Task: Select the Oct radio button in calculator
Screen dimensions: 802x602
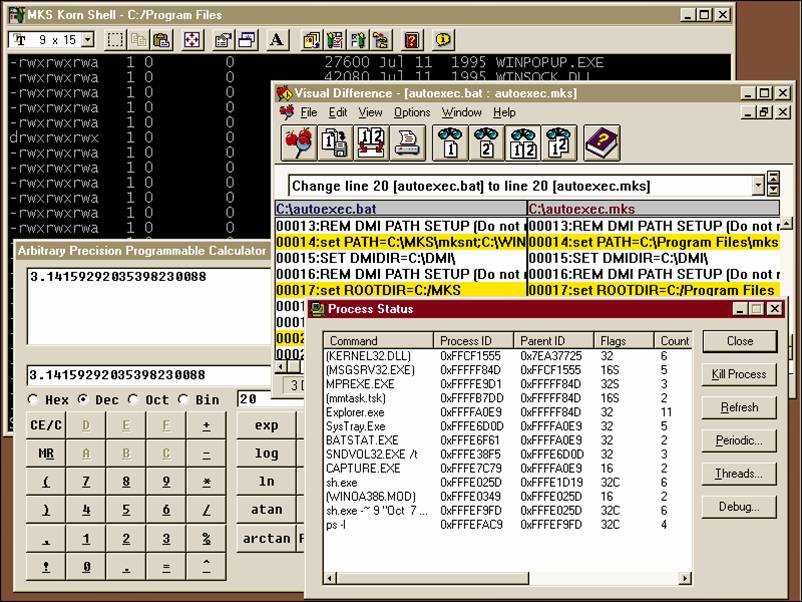Action: click(x=133, y=399)
